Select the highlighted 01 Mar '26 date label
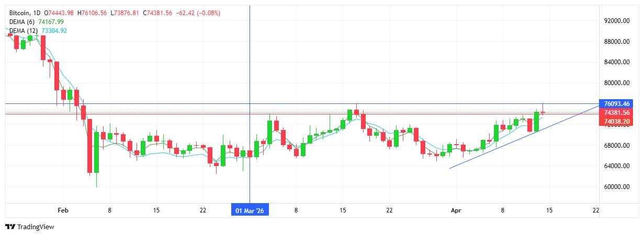Screen dimensions: 644x236 (250, 210)
